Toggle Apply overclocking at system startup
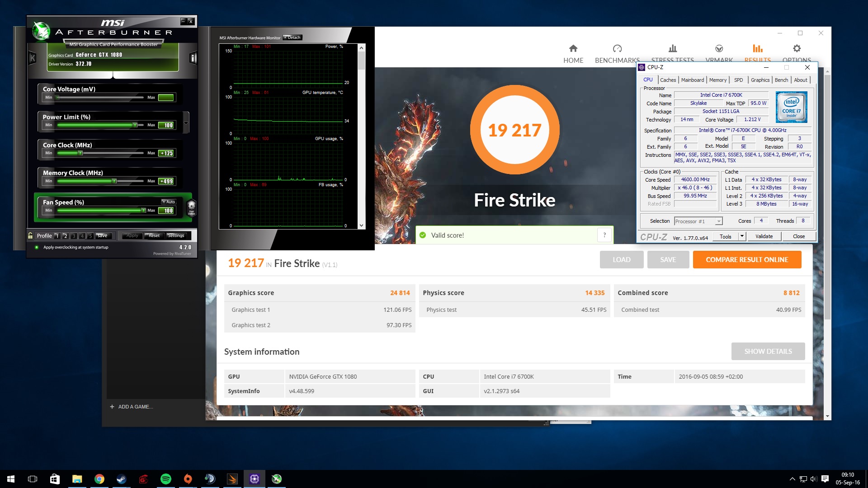The height and width of the screenshot is (488, 868). (37, 247)
